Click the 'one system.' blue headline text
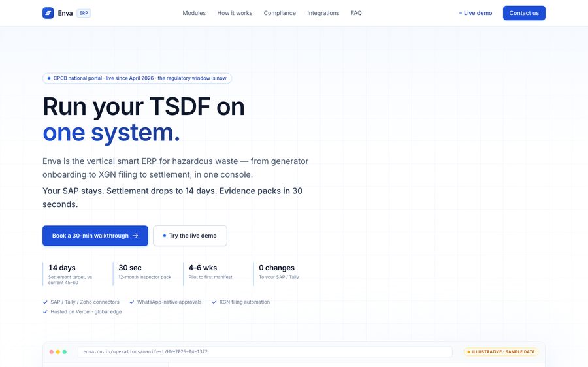This screenshot has height=367, width=588. [x=111, y=133]
